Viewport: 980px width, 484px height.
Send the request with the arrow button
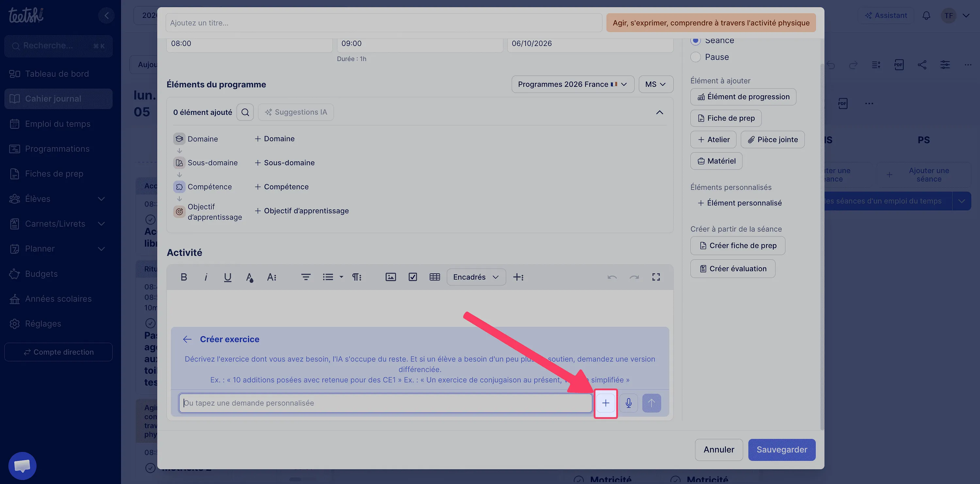click(652, 403)
